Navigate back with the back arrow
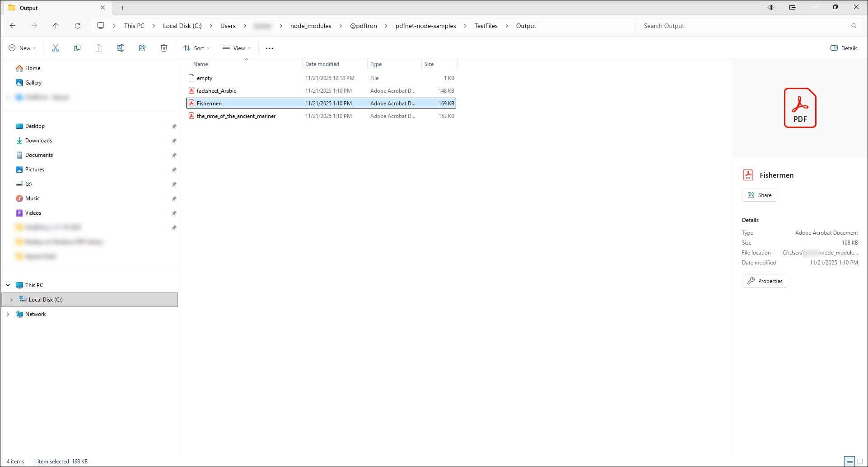The image size is (868, 467). point(13,26)
